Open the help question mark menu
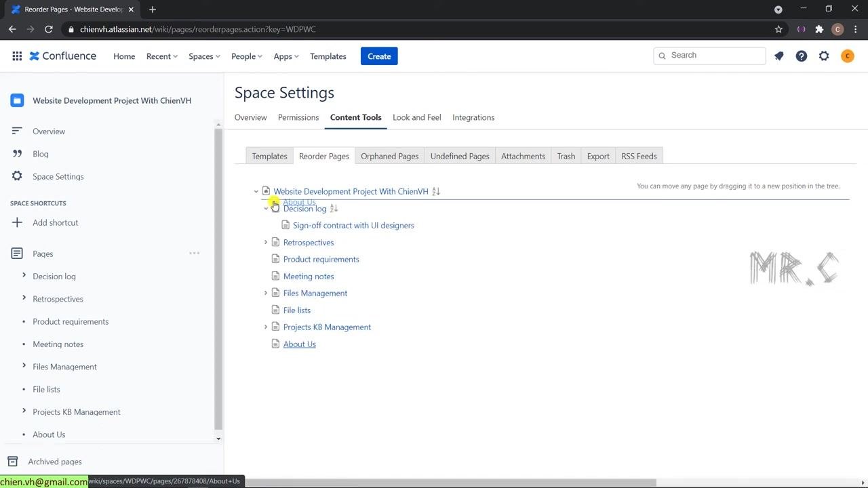Image resolution: width=868 pixels, height=488 pixels. pyautogui.click(x=802, y=56)
